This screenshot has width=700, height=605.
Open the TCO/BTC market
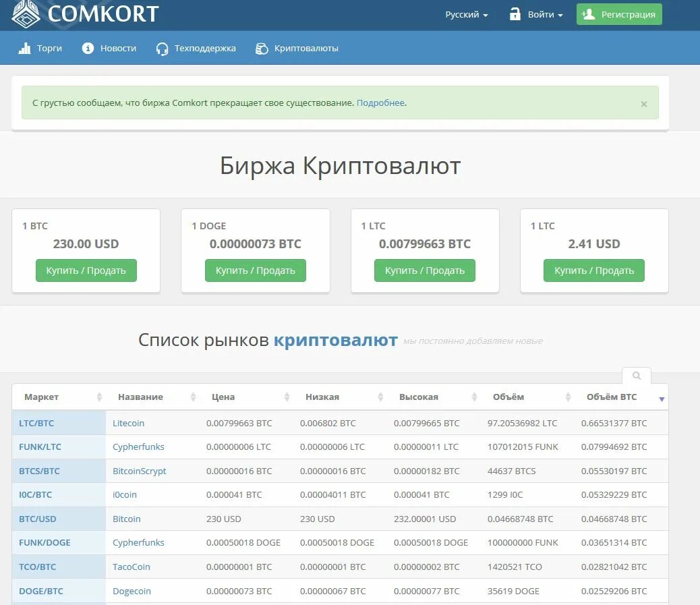tap(38, 567)
